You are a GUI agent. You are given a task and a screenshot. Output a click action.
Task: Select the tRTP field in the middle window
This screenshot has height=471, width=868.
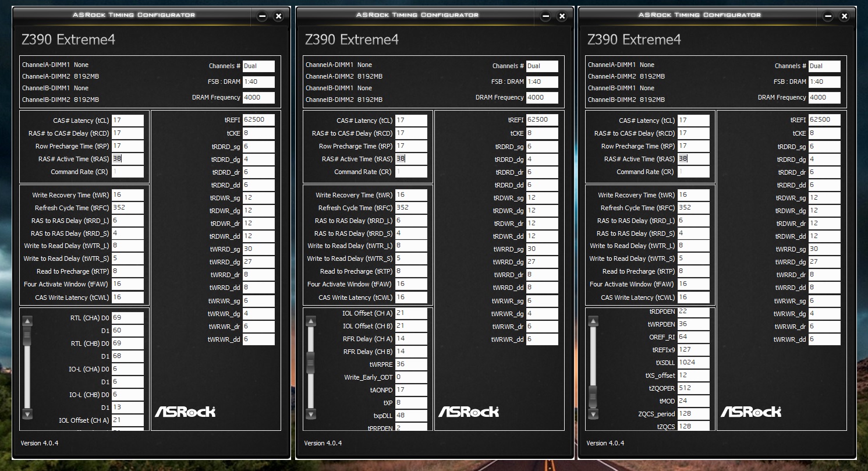coord(411,271)
